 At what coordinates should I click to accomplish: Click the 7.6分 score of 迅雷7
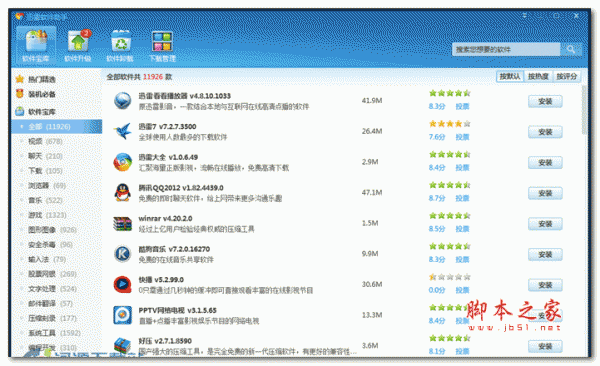click(x=437, y=137)
